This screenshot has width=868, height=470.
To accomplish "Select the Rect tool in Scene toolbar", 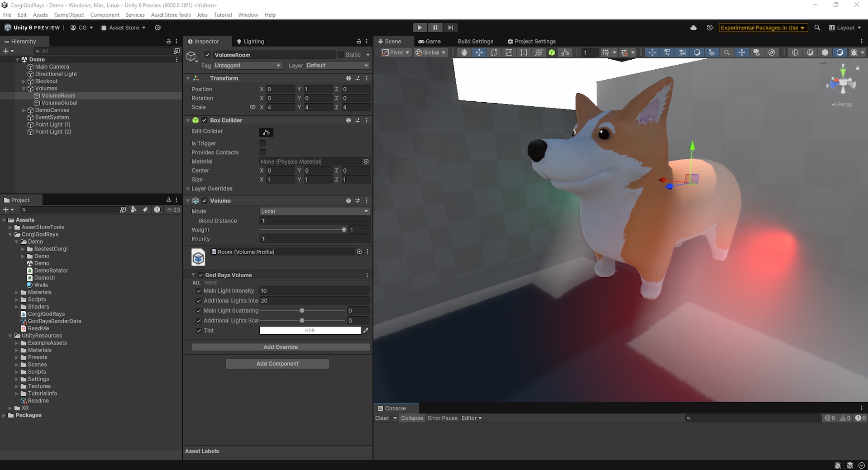I will (524, 52).
